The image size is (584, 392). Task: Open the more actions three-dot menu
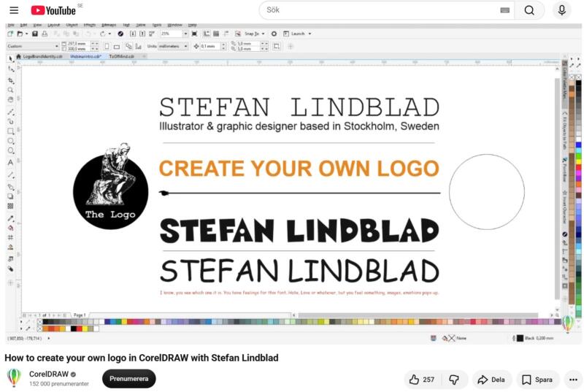tap(573, 380)
